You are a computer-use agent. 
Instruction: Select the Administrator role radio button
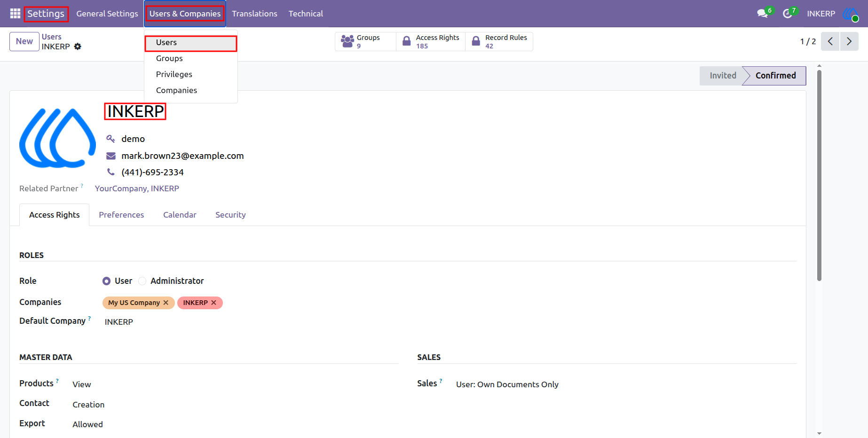tap(142, 281)
